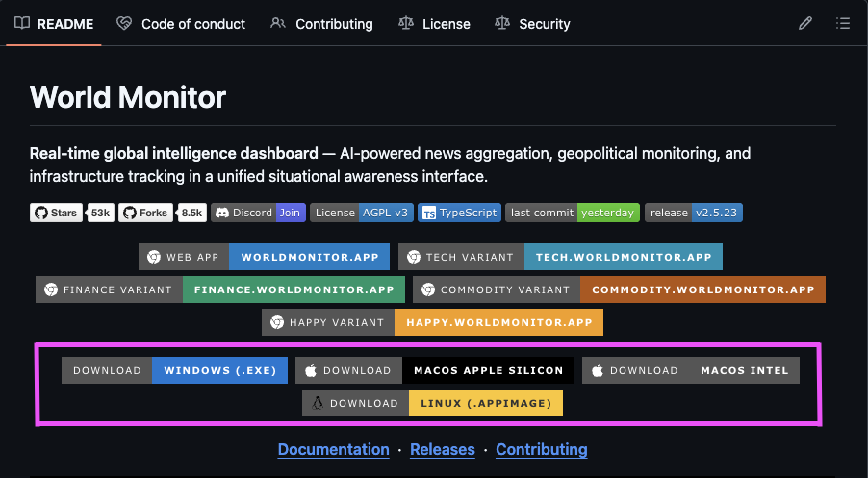
Task: Download the Windows (.EXE) installer
Action: 174,370
